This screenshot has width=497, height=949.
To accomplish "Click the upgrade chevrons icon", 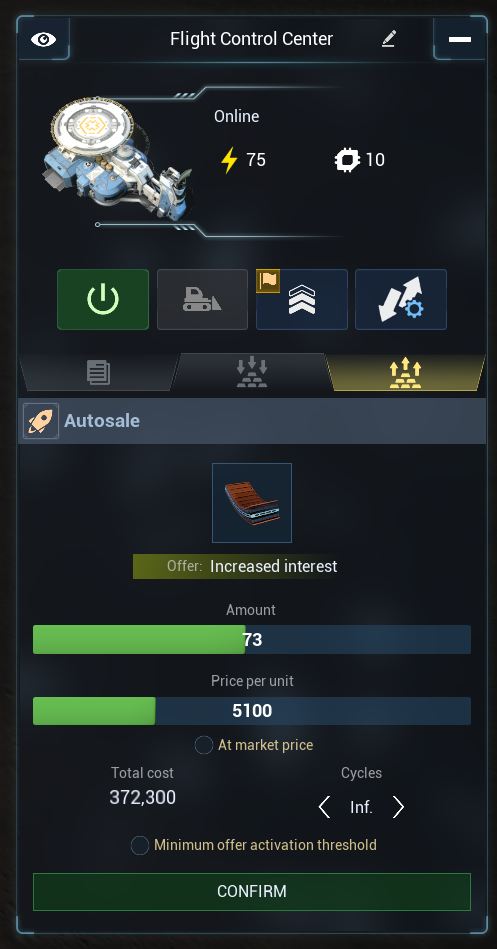I will tap(302, 300).
